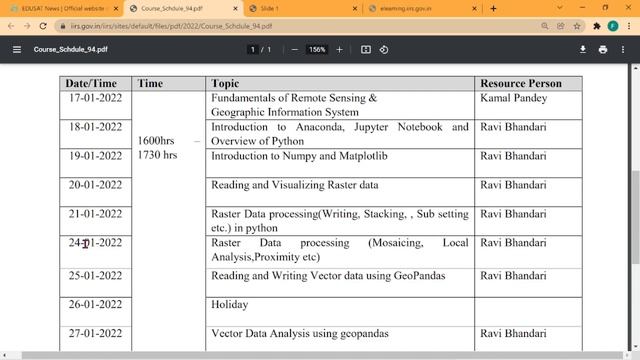The image size is (640, 360).
Task: Click the zoom percentage field 156%
Action: coord(317,49)
